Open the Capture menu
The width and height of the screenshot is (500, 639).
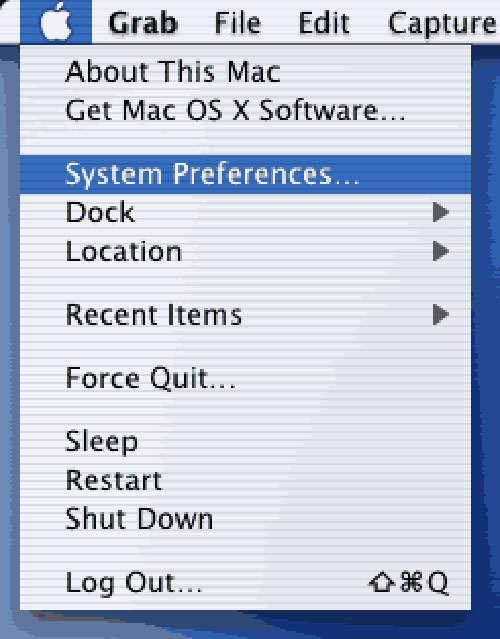click(442, 24)
